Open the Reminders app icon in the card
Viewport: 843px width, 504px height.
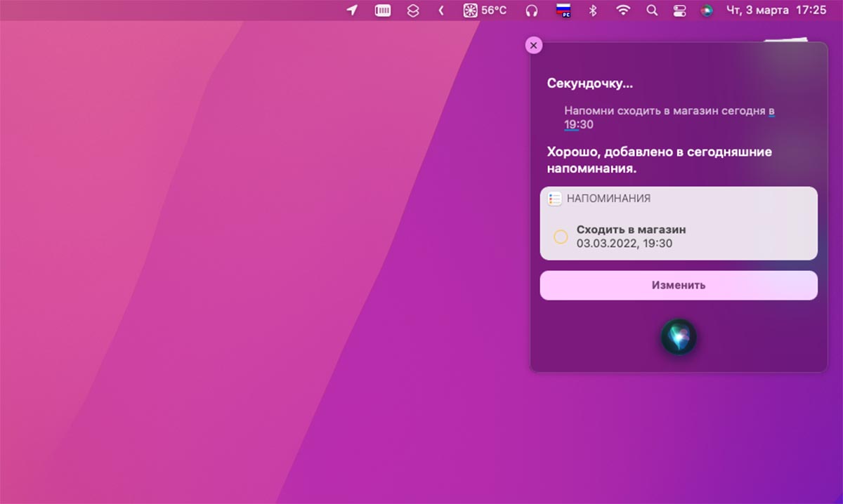(555, 199)
